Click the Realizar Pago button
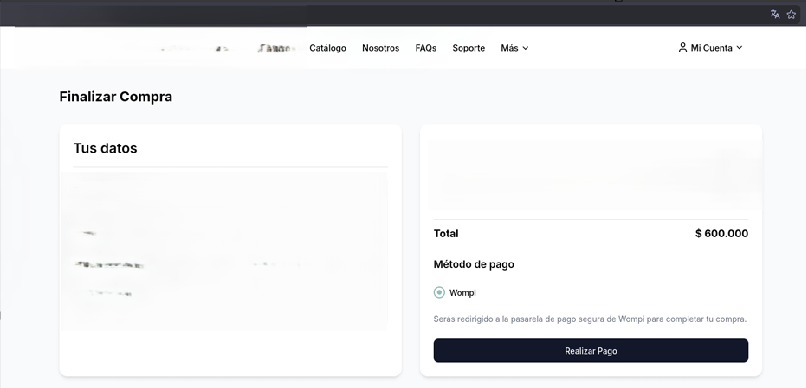The width and height of the screenshot is (806, 388). [591, 350]
